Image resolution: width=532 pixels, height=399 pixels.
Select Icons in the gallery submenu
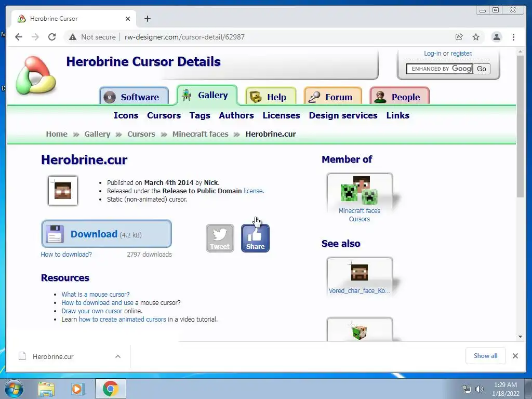tap(126, 115)
